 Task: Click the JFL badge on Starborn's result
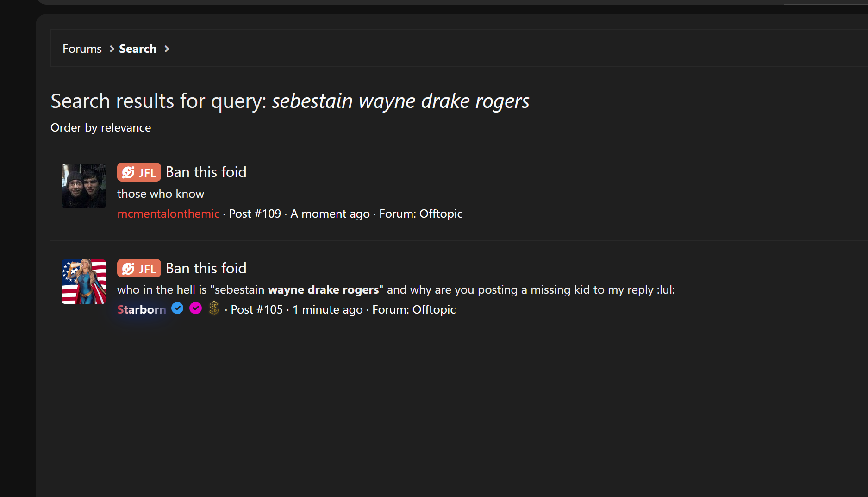click(x=139, y=269)
